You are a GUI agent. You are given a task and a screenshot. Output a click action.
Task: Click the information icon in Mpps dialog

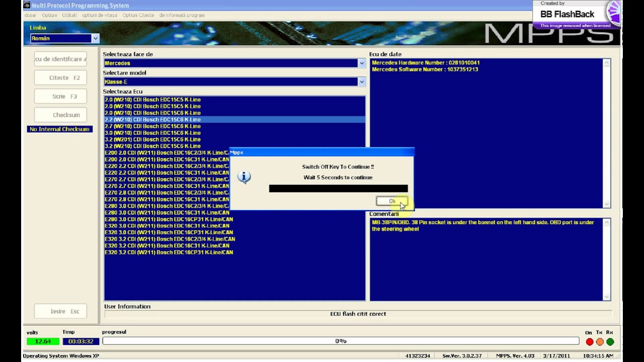click(244, 177)
